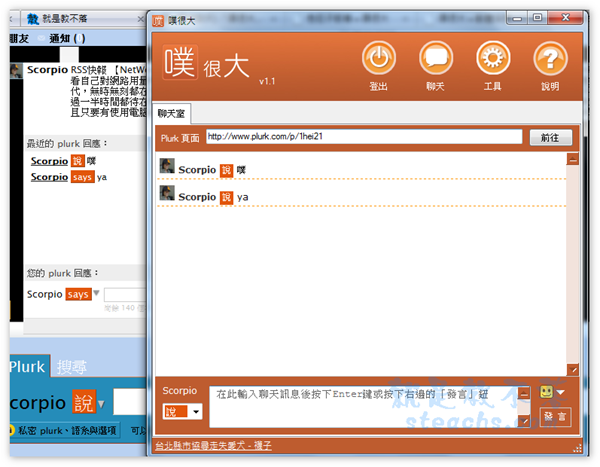Click the resize grip in window corner
Screen dimensions: 600x467
coord(577,448)
